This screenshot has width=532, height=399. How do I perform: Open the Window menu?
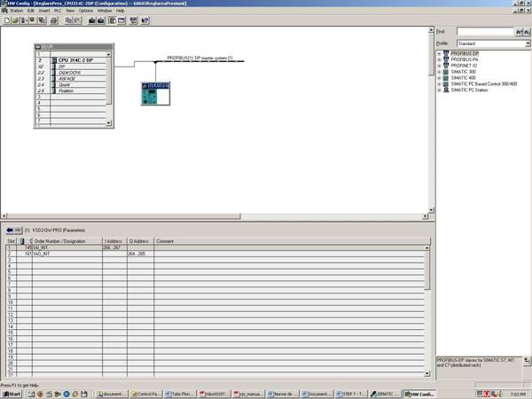tap(105, 11)
